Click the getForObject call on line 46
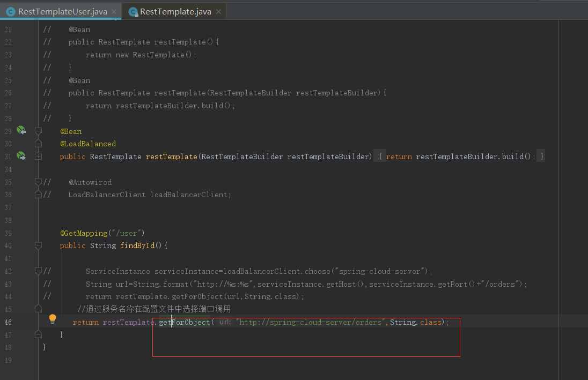 (x=185, y=322)
